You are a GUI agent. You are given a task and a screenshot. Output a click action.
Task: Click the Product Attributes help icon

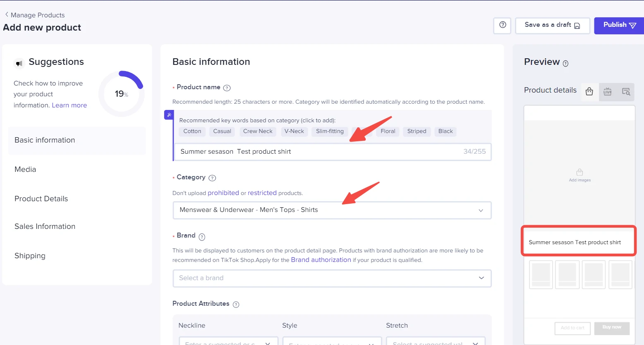point(236,305)
